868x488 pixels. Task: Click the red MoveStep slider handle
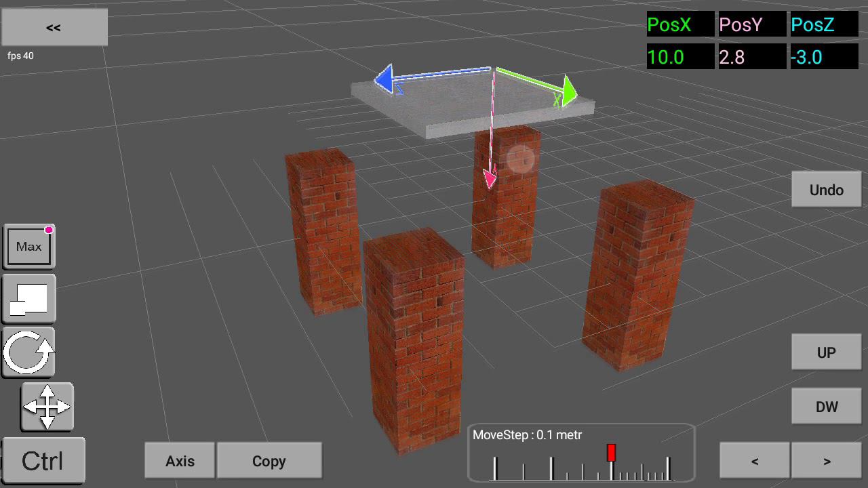[x=611, y=453]
